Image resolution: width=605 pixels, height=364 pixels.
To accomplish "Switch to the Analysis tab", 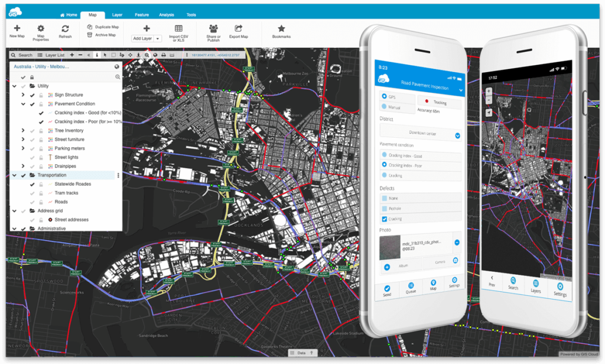I will 166,15.
